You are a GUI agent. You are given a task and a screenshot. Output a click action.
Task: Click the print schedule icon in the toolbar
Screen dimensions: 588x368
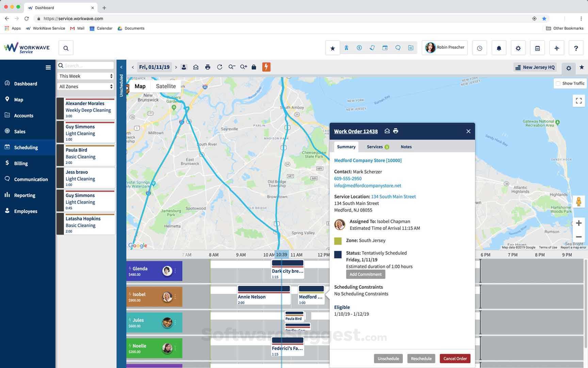(208, 67)
